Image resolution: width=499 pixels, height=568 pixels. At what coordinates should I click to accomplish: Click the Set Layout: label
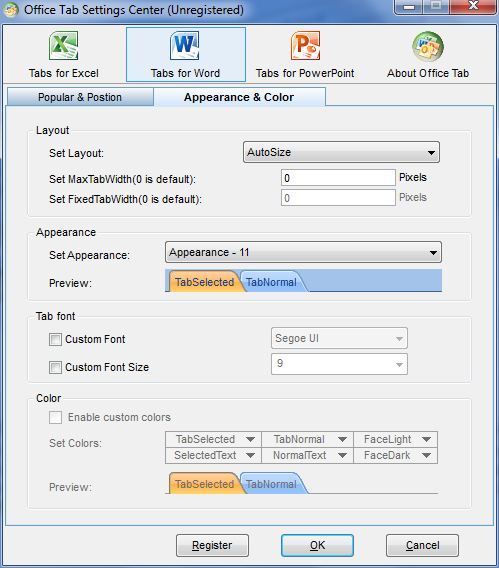[x=76, y=153]
